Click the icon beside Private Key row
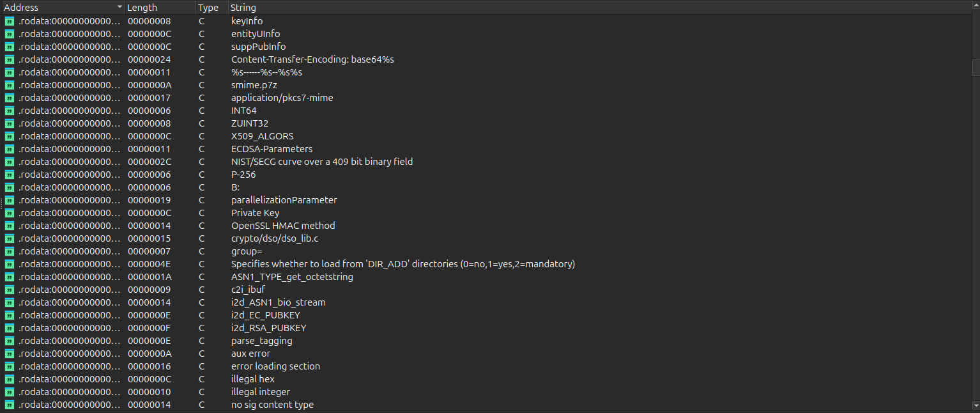980x413 pixels. point(10,213)
